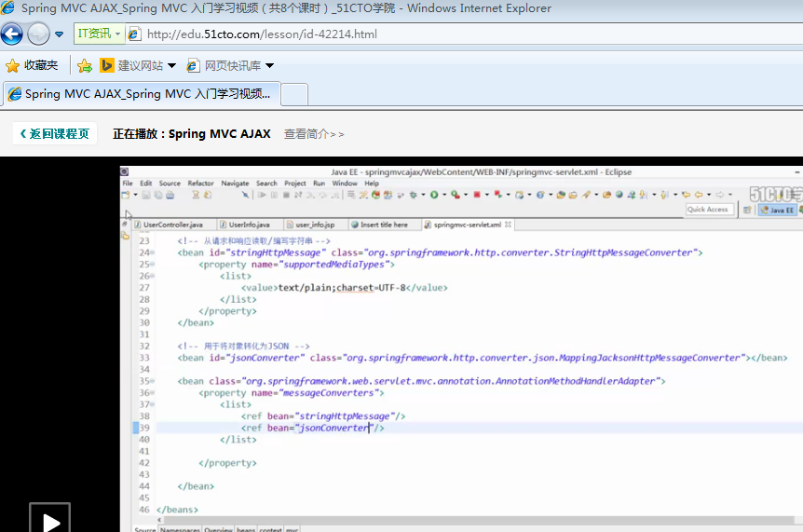Close springmvc-servlet.xml editor tab

[508, 225]
